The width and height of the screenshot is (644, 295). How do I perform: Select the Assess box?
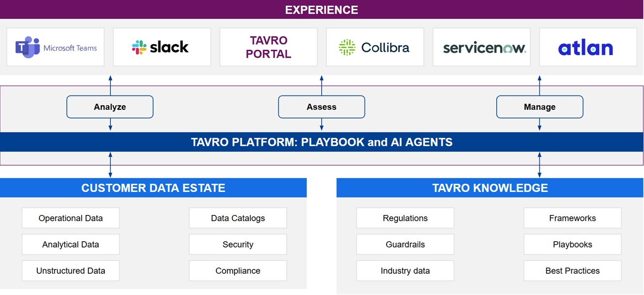pyautogui.click(x=322, y=107)
